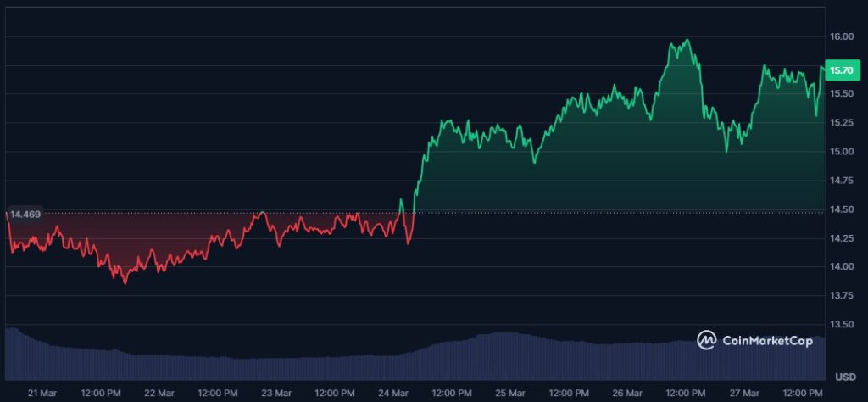Click the chart's highest green peak near 16.00
Screen dimensions: 868x402
(686, 40)
